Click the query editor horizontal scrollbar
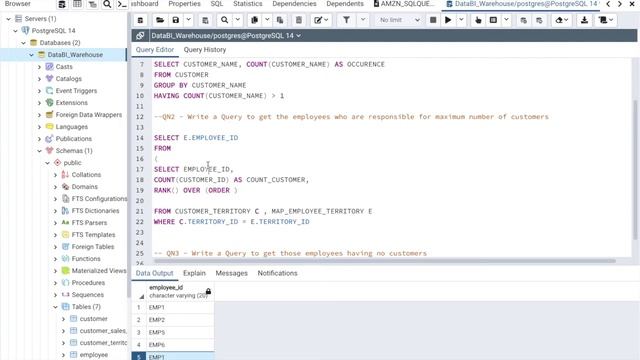The image size is (640, 360). tap(384, 260)
